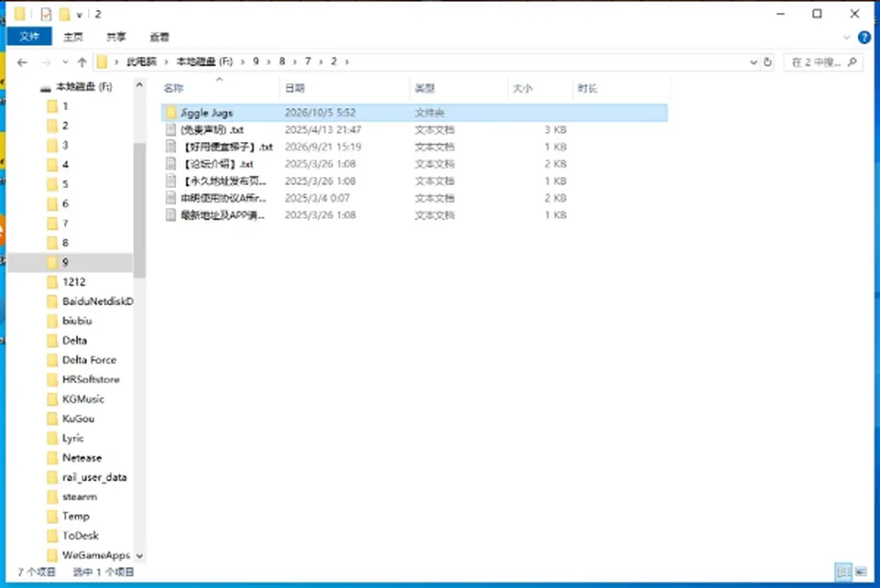Go up one folder level with the up arrow
This screenshot has width=880, height=588.
82,62
